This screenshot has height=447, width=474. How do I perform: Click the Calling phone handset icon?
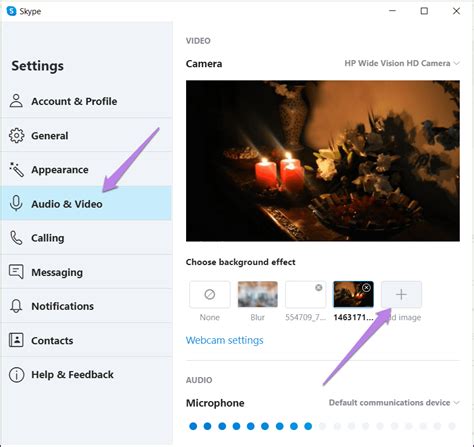pos(16,238)
